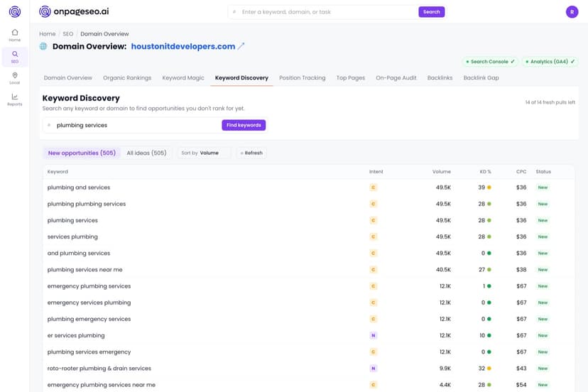The width and height of the screenshot is (588, 392).
Task: Switch to the All ideas (505) filter
Action: click(146, 153)
